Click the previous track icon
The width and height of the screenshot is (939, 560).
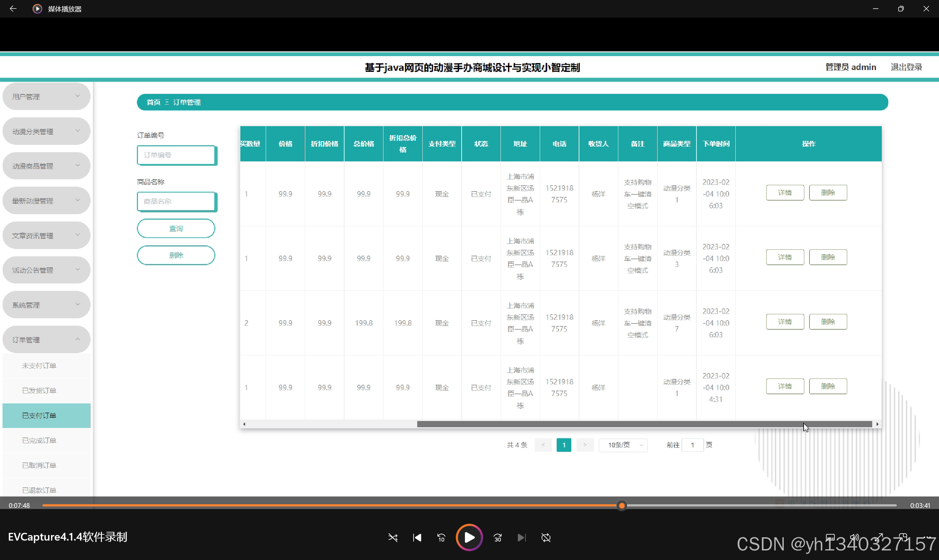tap(417, 538)
